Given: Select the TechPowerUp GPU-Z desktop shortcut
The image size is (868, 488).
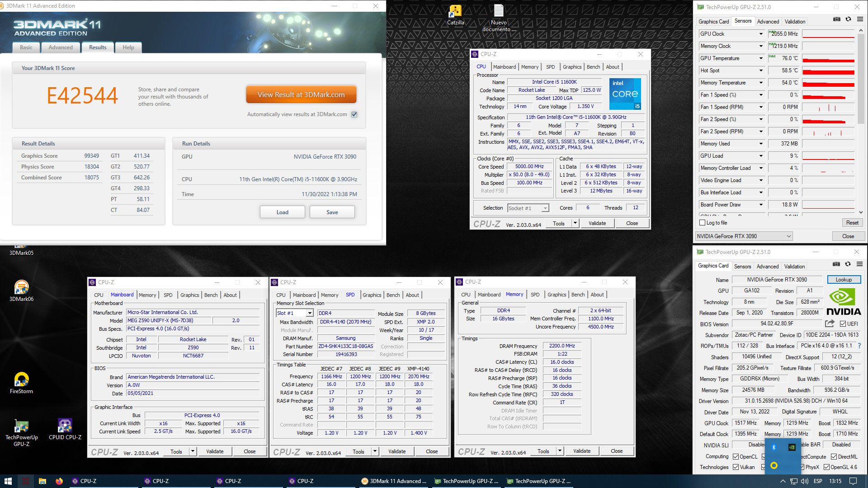Looking at the screenshot, I should point(21,433).
